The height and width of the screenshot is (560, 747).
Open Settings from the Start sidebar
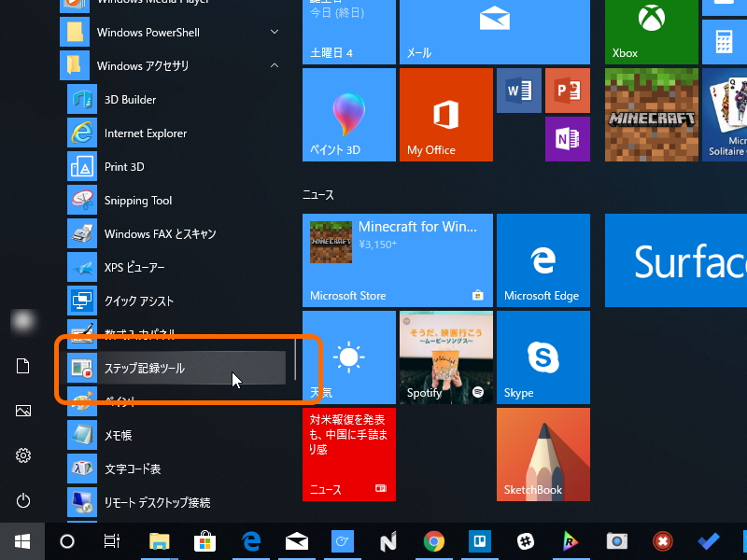tap(22, 455)
